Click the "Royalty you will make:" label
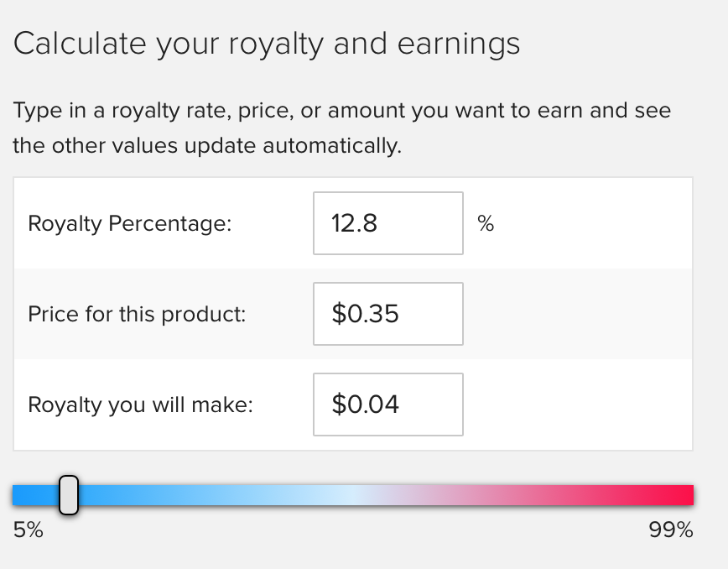 140,405
